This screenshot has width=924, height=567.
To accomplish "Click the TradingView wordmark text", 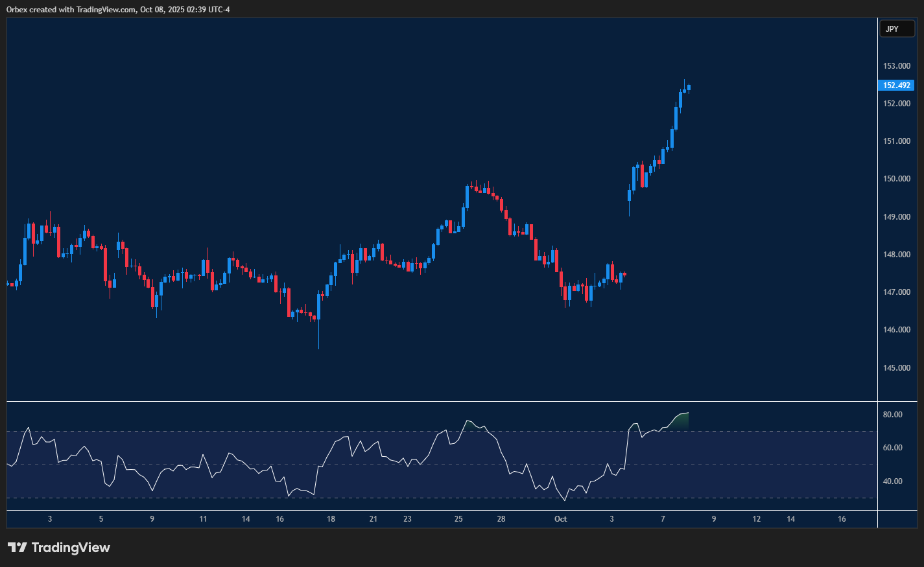I will coord(71,548).
